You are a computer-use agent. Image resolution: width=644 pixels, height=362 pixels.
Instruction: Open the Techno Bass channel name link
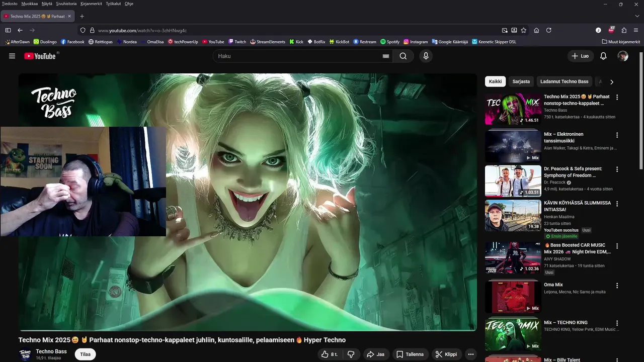point(51,351)
